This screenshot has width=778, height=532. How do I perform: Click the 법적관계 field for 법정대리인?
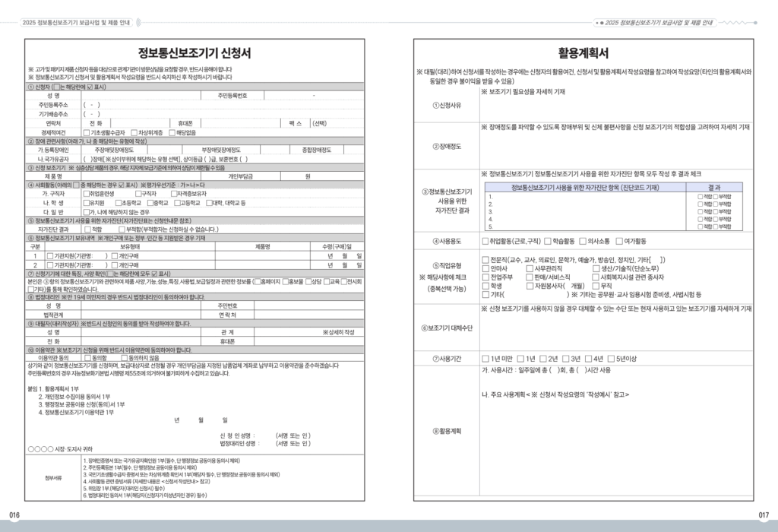(141, 315)
